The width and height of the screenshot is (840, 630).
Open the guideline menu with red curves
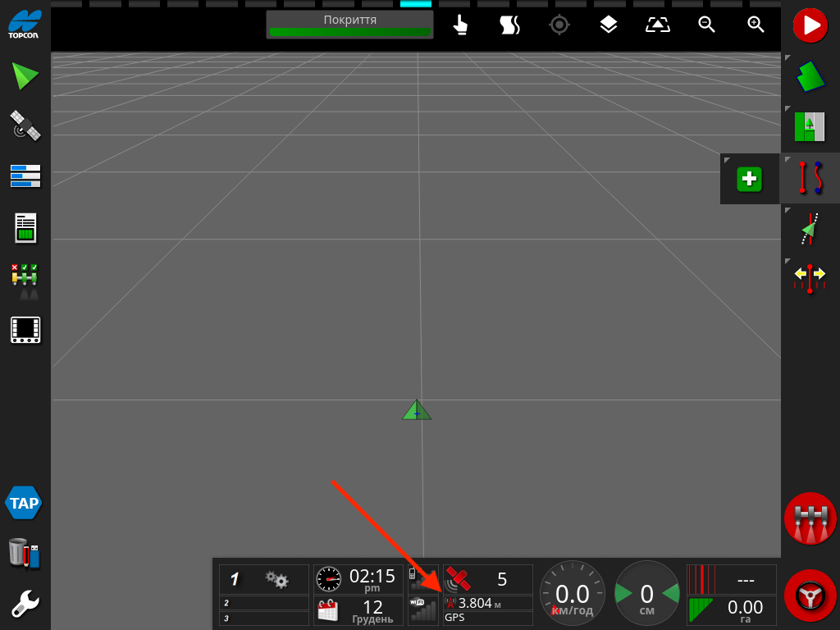click(810, 178)
